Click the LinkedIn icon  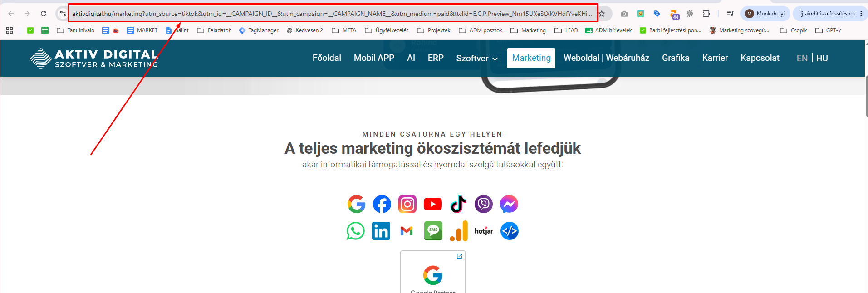tap(381, 231)
